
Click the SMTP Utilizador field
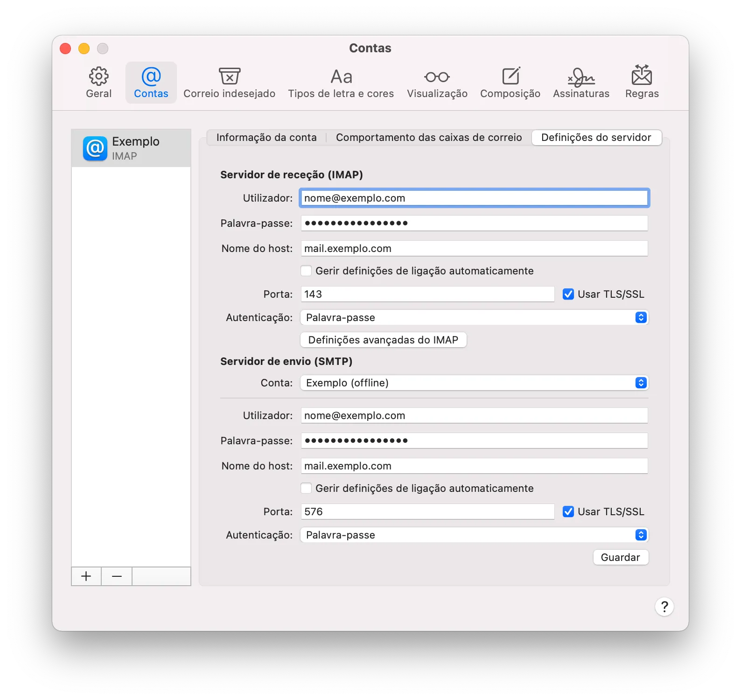(x=475, y=415)
